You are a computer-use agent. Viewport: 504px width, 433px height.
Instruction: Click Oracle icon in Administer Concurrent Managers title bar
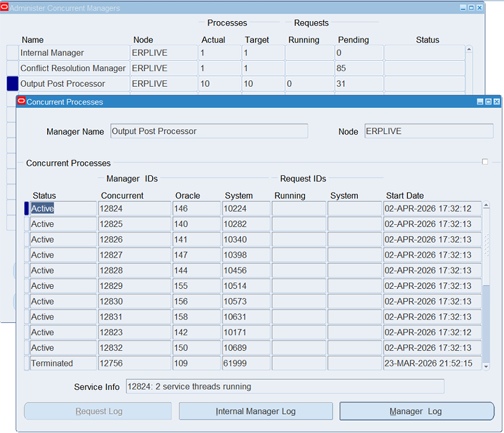click(x=5, y=8)
